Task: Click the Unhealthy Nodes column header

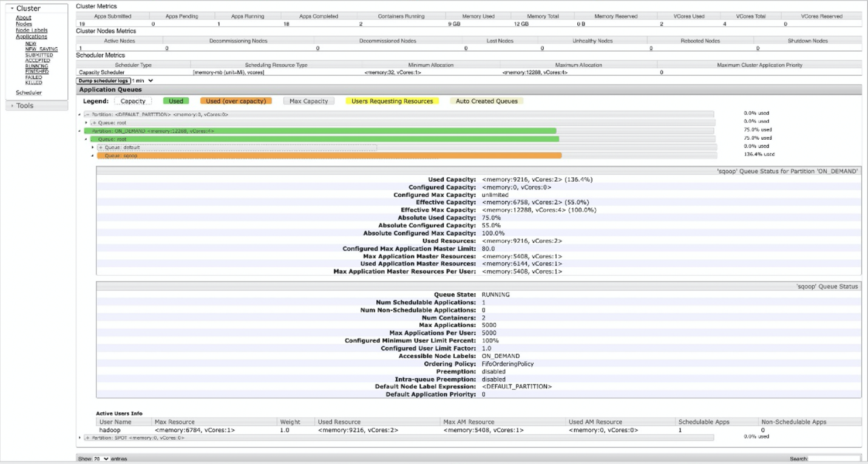Action: coord(594,41)
